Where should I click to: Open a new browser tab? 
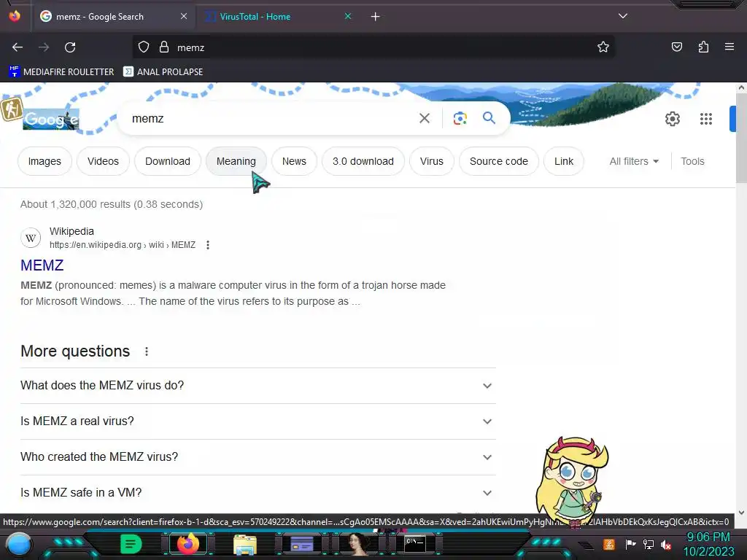pos(376,17)
